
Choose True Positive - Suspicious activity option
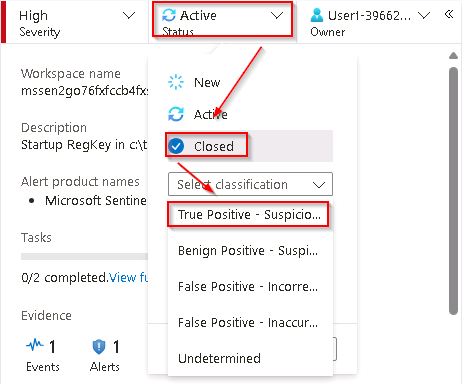[248, 214]
